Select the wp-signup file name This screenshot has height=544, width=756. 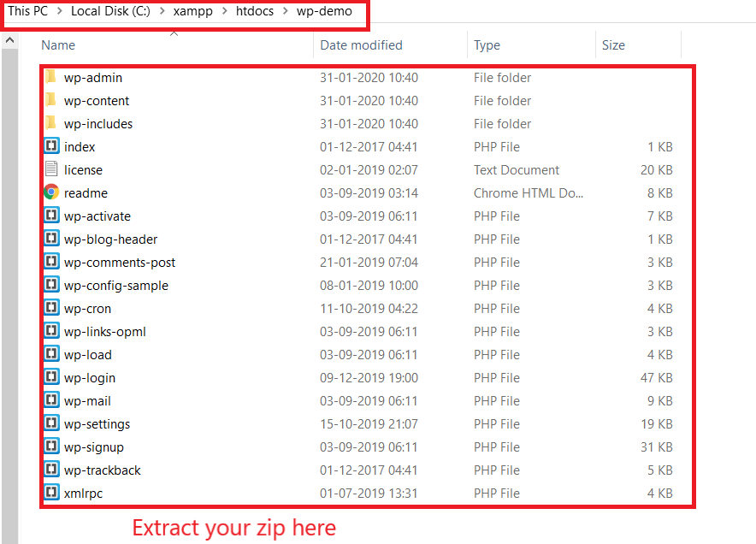tap(94, 448)
